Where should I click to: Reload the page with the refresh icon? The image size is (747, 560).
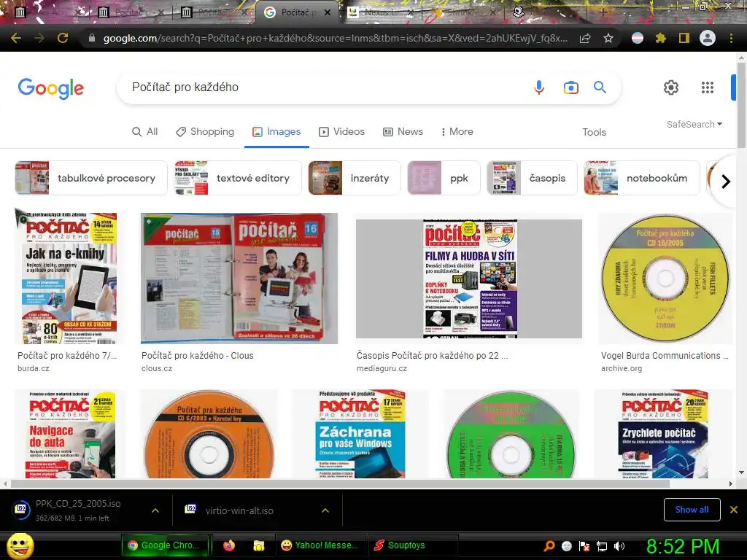63,38
